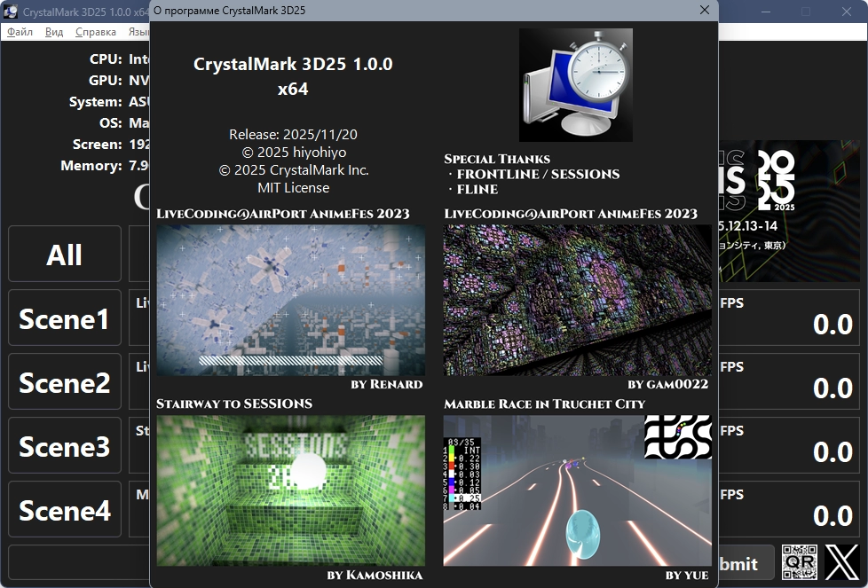
Task: Start the Scene2 benchmark
Action: click(65, 381)
